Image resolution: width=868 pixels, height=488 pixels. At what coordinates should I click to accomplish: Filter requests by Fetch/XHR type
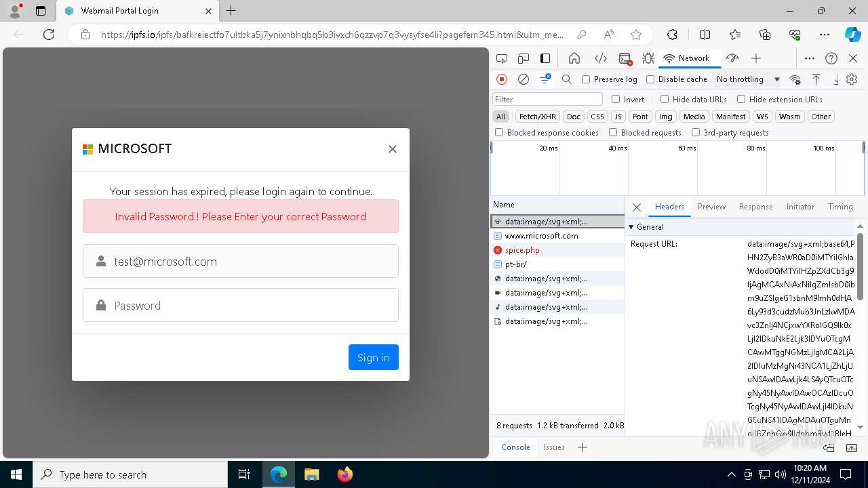click(x=538, y=117)
